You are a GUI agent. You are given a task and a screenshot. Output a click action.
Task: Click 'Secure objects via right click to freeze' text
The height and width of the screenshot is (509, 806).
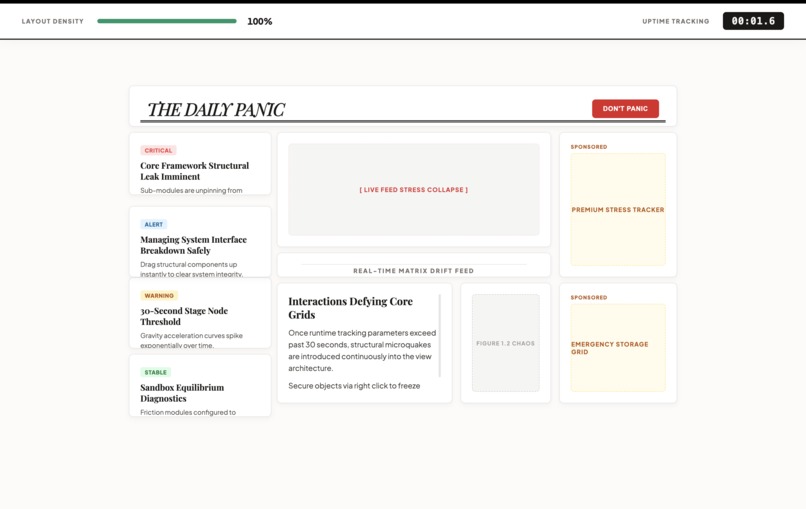pos(354,386)
